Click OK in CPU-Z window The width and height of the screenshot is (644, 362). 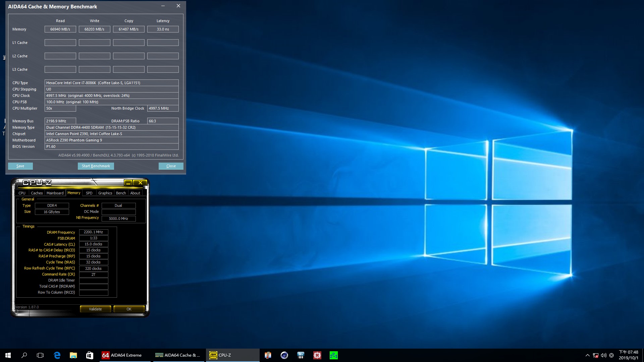tap(129, 309)
